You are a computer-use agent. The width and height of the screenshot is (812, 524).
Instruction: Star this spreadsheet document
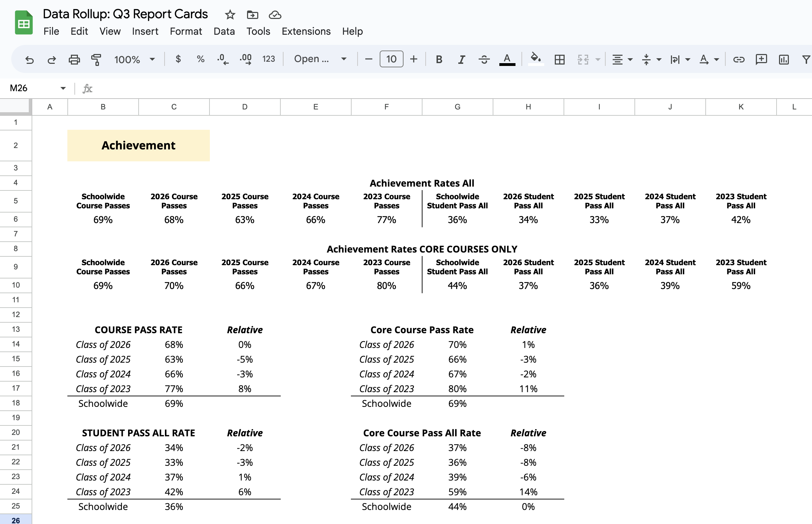230,15
